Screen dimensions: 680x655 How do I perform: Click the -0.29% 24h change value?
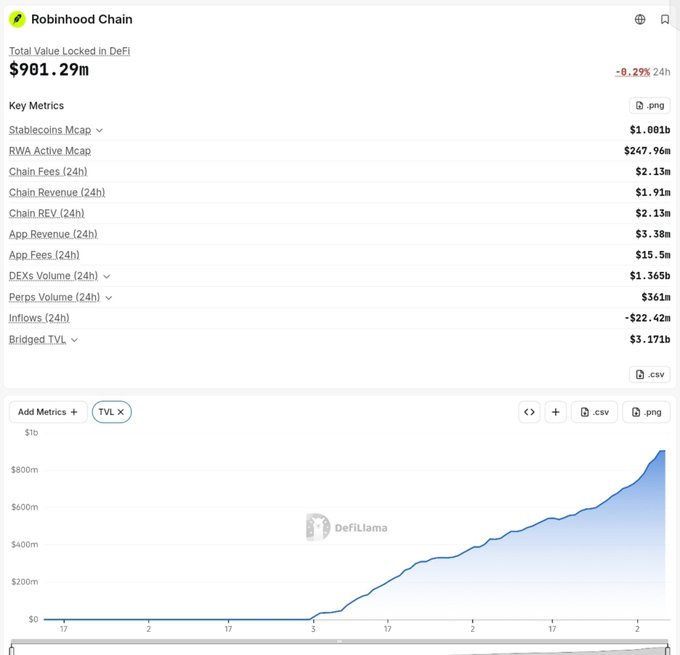[x=632, y=72]
